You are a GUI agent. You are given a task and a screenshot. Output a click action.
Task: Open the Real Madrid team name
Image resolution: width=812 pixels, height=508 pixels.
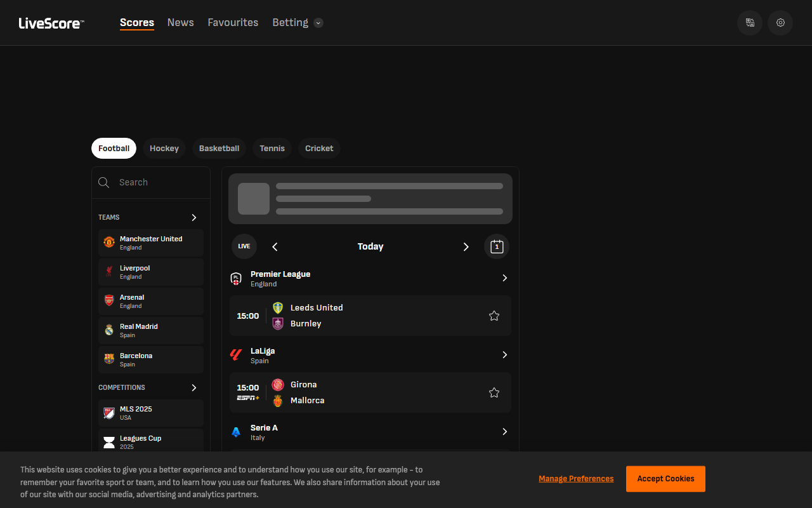pyautogui.click(x=139, y=326)
